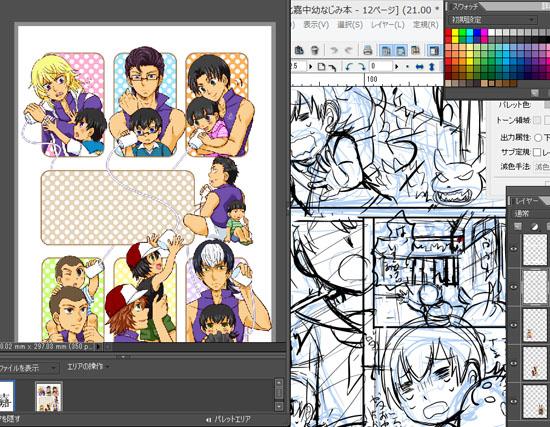
Task: Pick the blue swatch in the first row
Action: [x=477, y=32]
